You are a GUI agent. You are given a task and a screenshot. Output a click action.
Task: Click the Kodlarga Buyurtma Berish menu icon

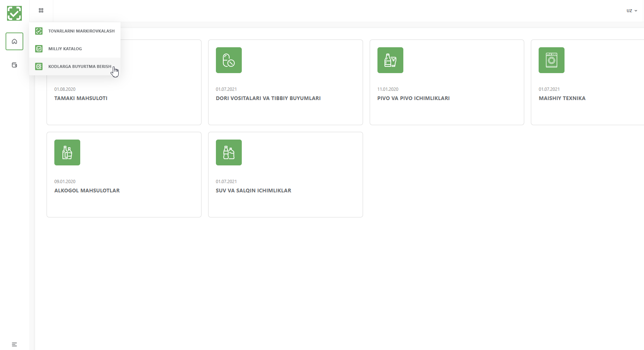click(39, 66)
